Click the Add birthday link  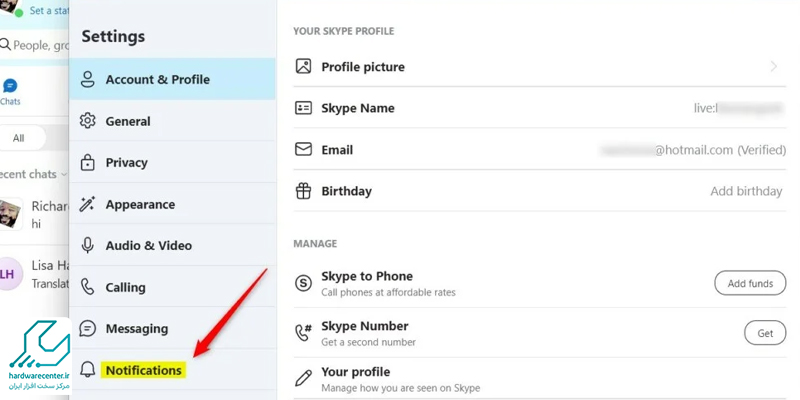coord(746,191)
